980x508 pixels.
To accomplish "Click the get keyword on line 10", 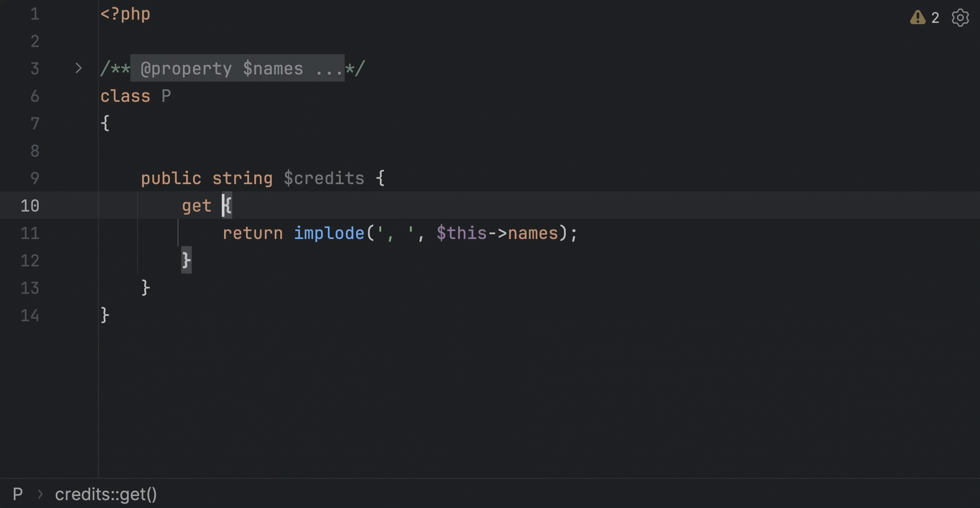I will point(196,206).
